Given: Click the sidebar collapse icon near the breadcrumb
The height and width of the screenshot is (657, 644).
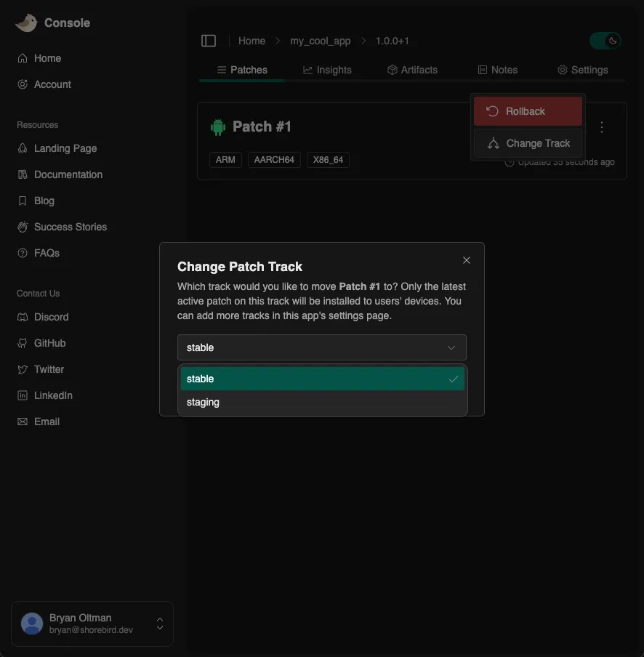Looking at the screenshot, I should coord(209,40).
